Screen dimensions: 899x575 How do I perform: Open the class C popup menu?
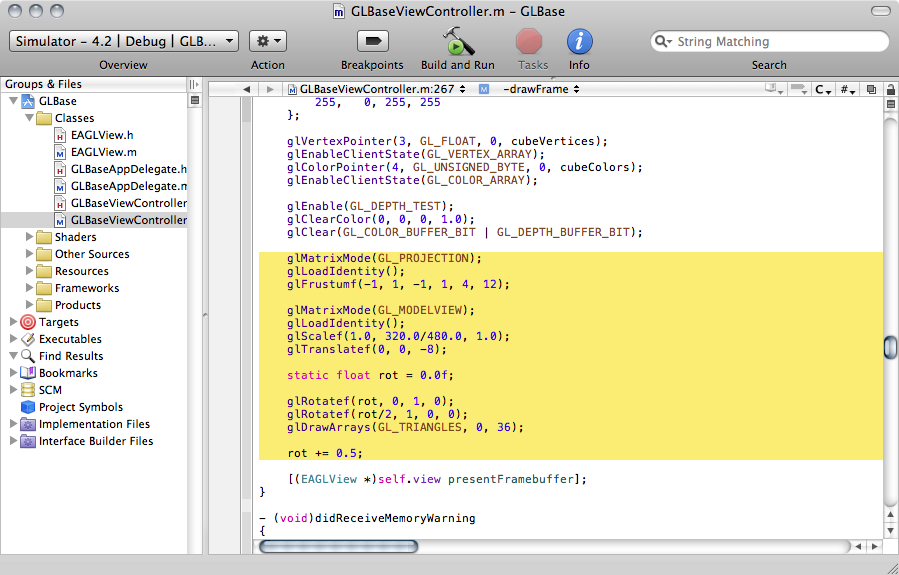(x=823, y=89)
